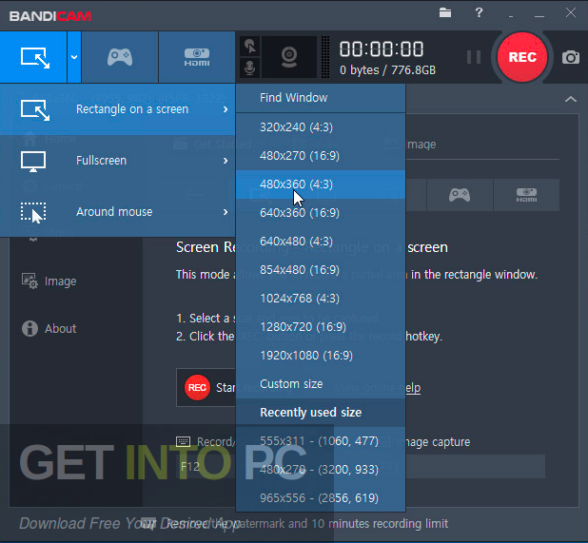
Task: Click the Image settings gear icon
Action: coord(30,281)
